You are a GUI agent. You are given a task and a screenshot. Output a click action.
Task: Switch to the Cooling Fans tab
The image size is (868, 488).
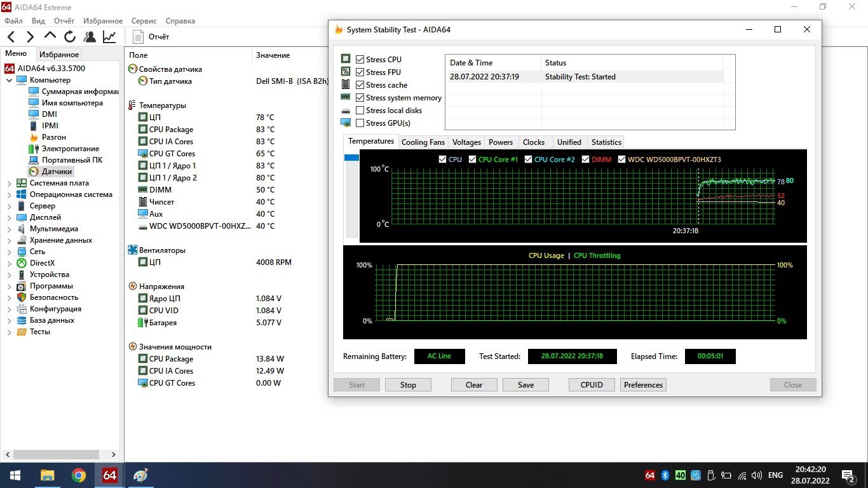point(423,142)
